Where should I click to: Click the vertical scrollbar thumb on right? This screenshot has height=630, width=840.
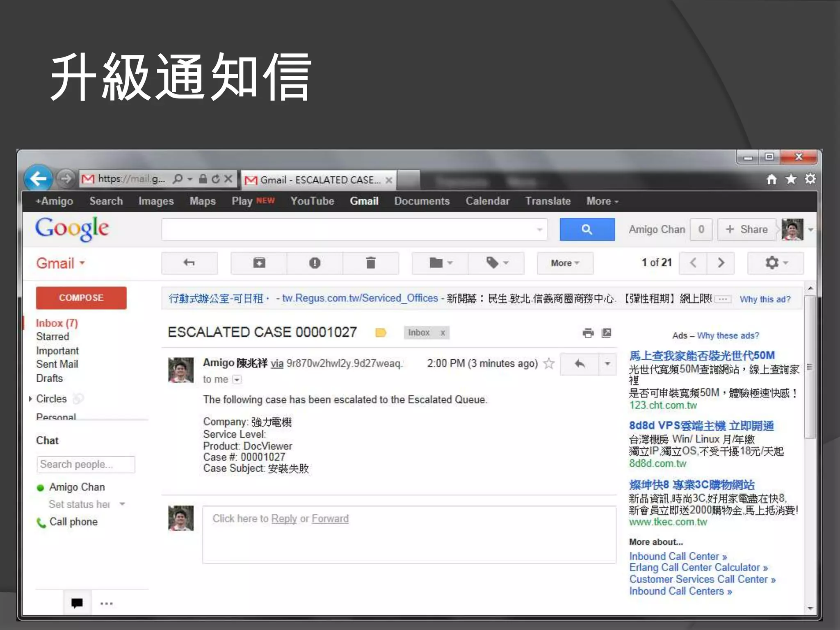click(x=810, y=367)
